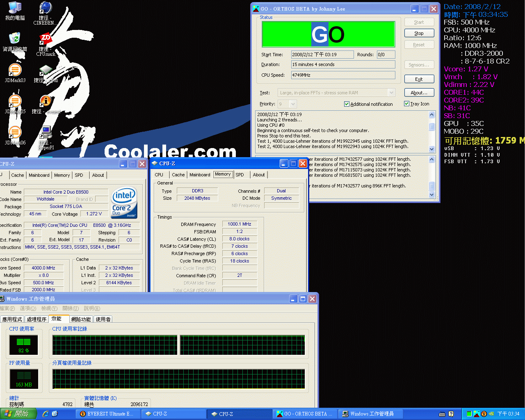
Task: Click PF usage meter showing 163 MB
Action: point(24,379)
